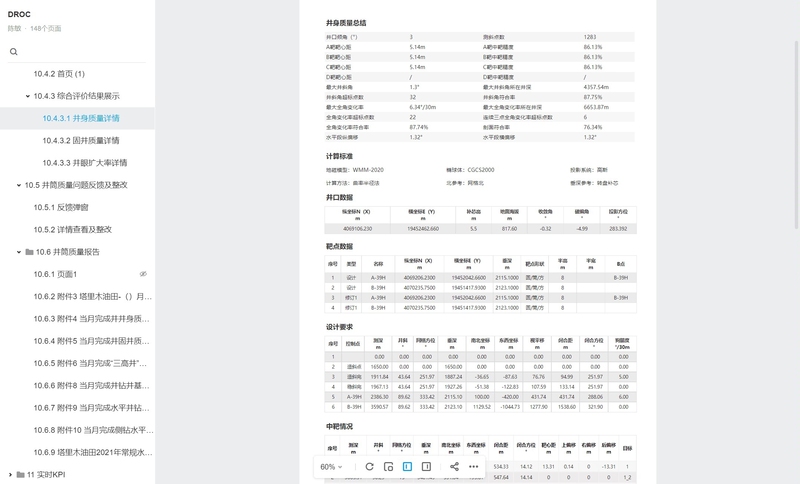This screenshot has height=484, width=800.
Task: Toggle hidden-eye icon next to 10.6.1 页面1
Action: [x=143, y=274]
